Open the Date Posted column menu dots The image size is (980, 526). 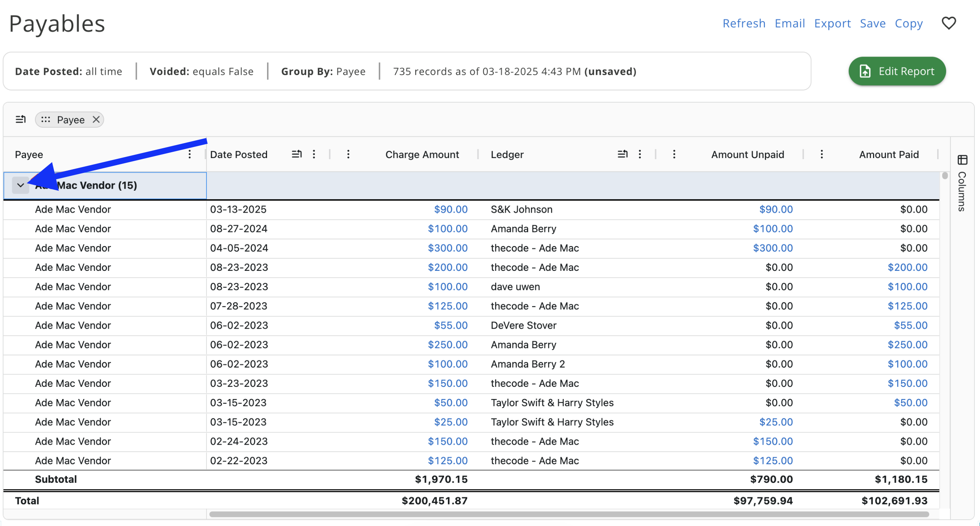pos(314,154)
